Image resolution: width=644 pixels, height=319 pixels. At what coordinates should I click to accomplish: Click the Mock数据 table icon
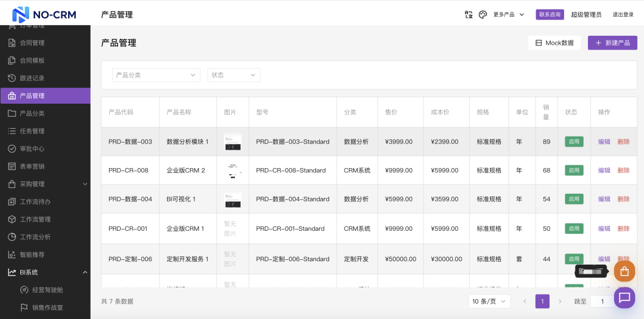538,43
